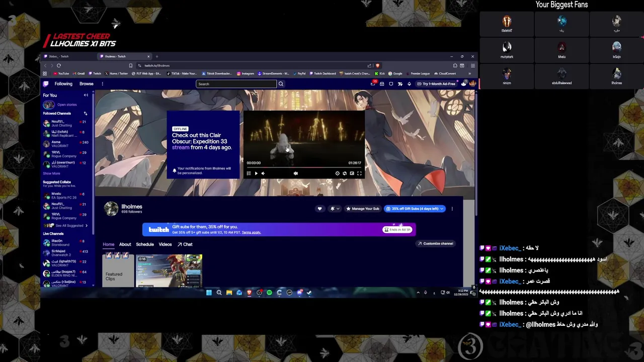Open channel more options three dots

pos(452,209)
